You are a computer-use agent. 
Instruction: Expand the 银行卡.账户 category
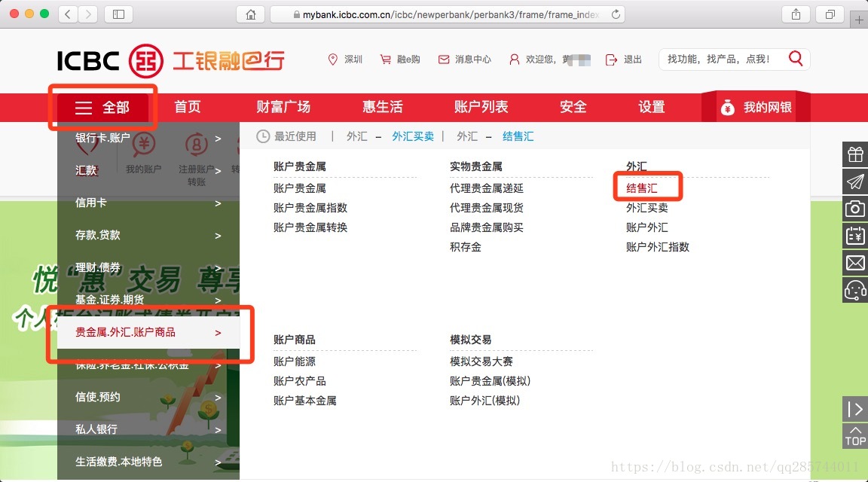(x=148, y=139)
